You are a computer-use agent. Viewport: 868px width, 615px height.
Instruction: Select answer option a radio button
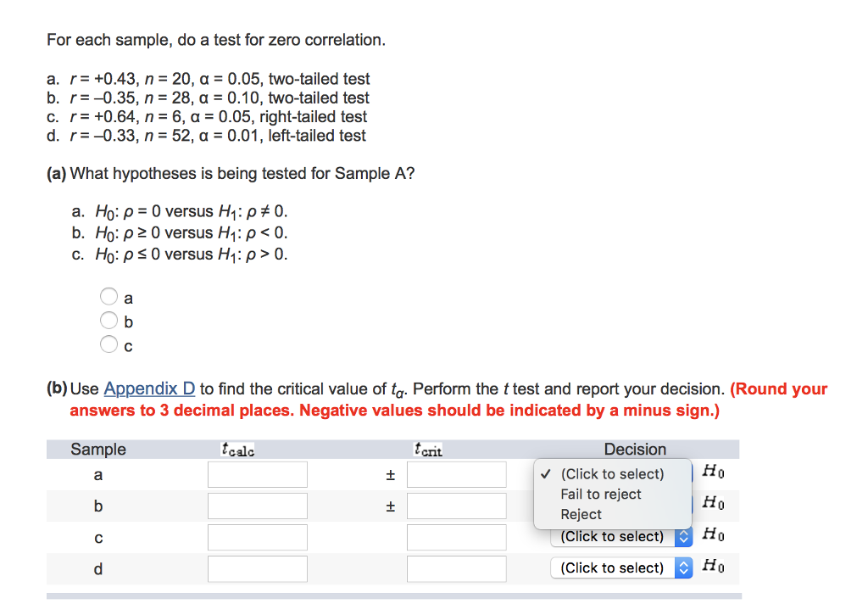[x=108, y=296]
